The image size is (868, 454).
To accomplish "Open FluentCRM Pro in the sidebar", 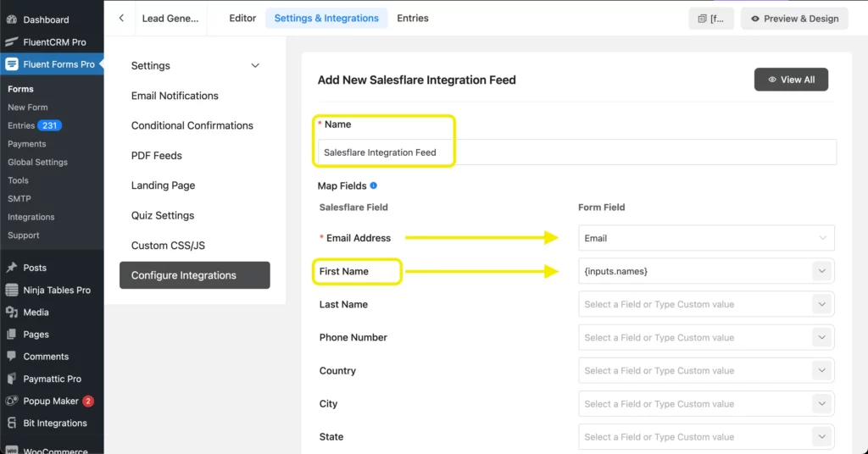I will 54,42.
